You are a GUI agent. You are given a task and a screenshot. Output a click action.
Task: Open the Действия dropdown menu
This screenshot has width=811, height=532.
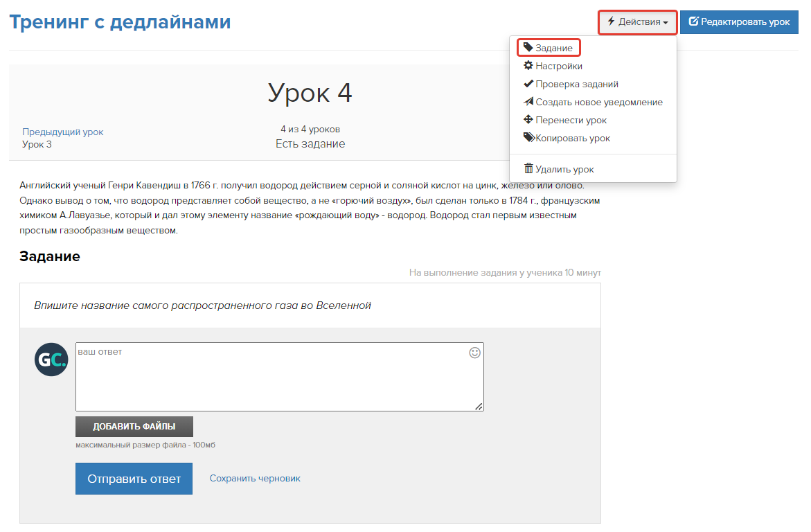point(637,22)
